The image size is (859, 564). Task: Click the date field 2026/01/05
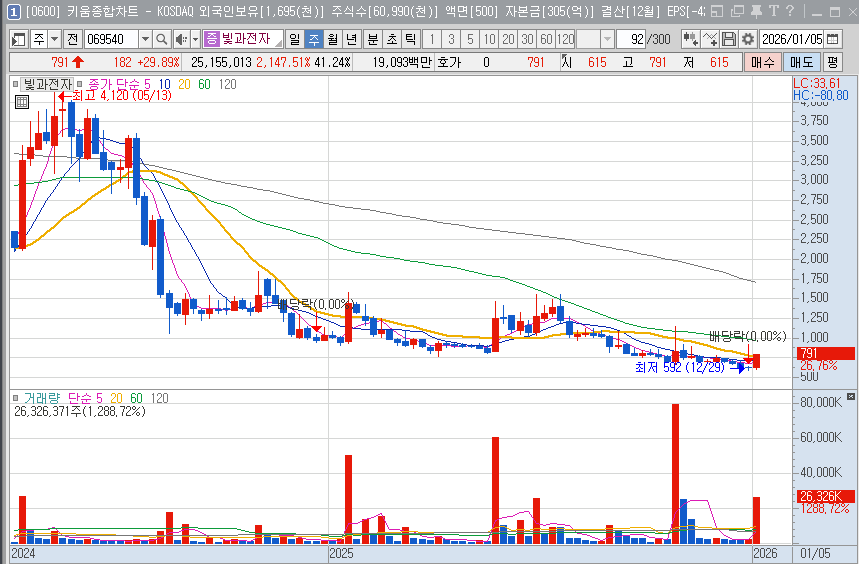(792, 39)
